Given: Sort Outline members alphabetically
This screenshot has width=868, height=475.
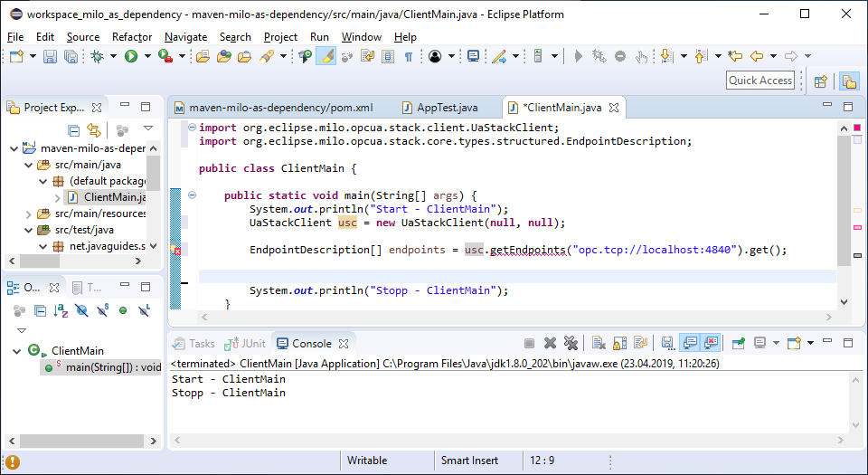Looking at the screenshot, I should (x=61, y=311).
